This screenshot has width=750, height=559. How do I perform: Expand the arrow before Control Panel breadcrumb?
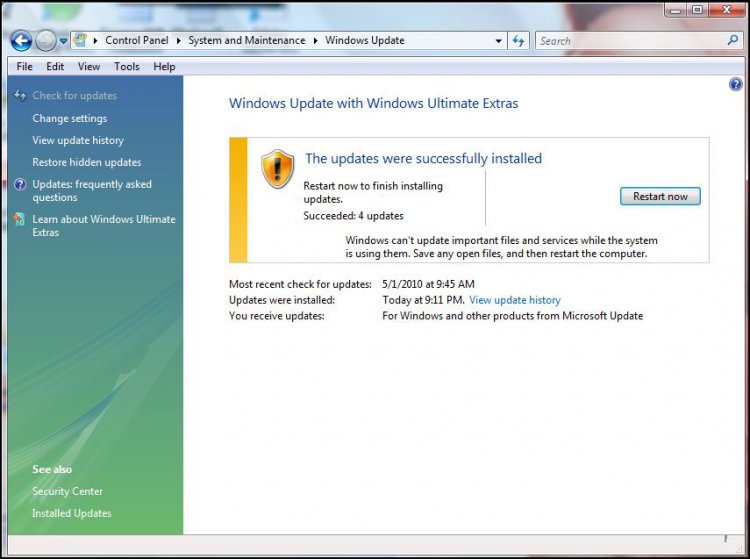[x=95, y=41]
